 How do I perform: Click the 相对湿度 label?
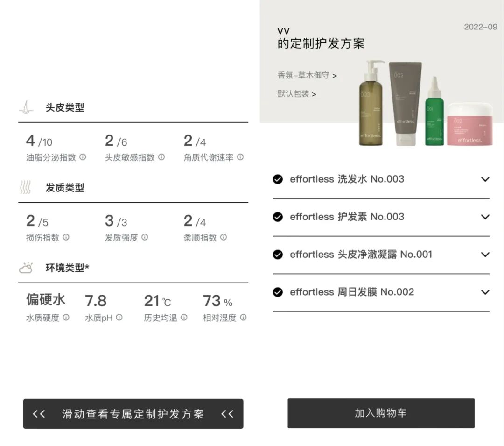[x=219, y=318]
